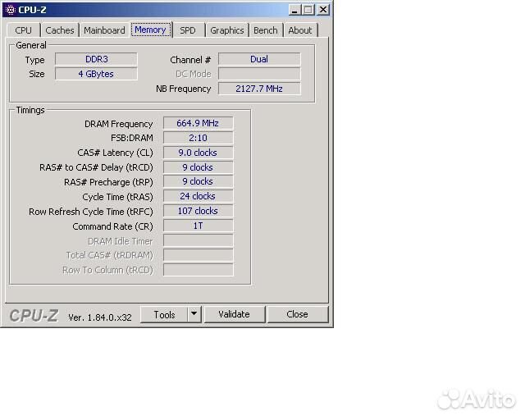Image resolution: width=525 pixels, height=420 pixels.
Task: Minimize the CPU-Z window
Action: [294, 10]
